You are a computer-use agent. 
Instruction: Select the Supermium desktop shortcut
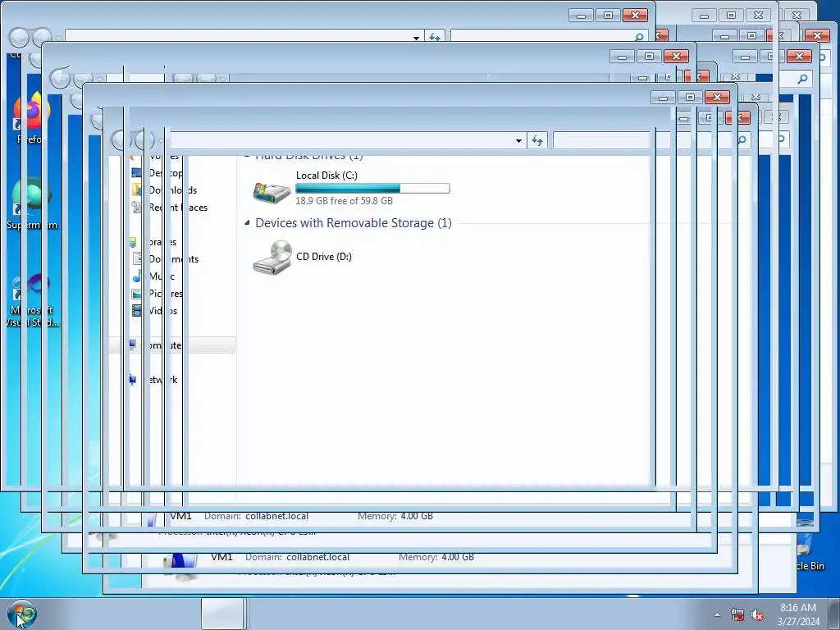(x=32, y=204)
